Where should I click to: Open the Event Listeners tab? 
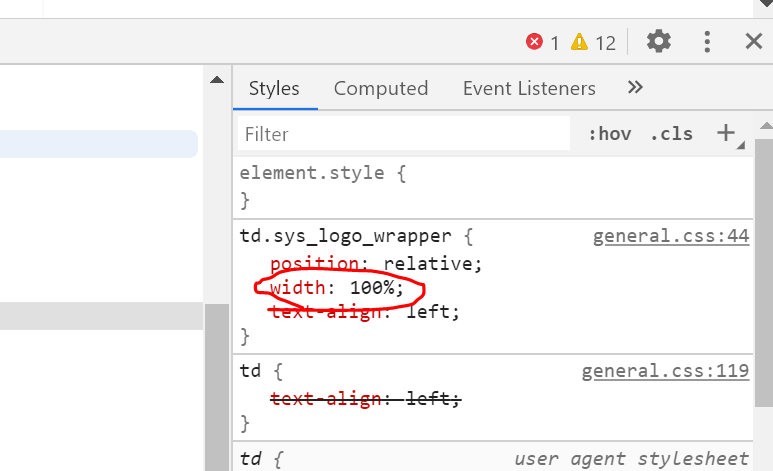[529, 88]
